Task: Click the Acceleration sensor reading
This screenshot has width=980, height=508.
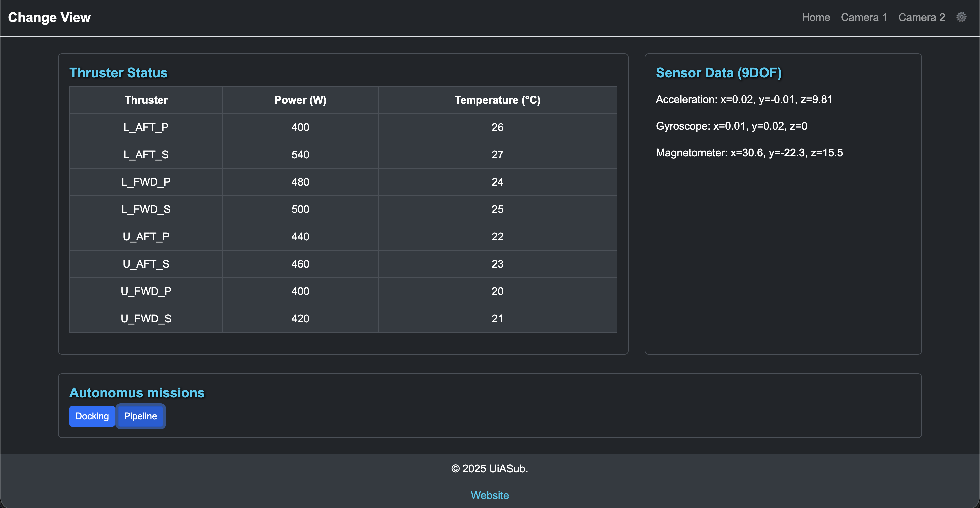Action: coord(744,99)
